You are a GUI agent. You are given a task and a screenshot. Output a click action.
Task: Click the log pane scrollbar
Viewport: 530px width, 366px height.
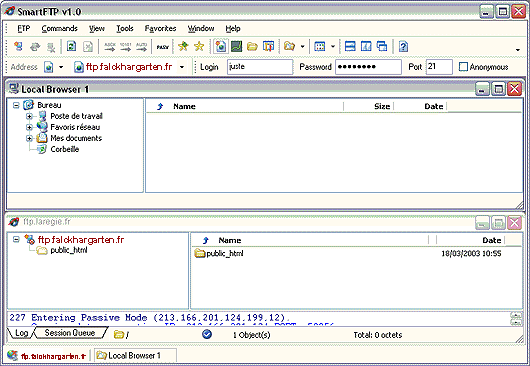click(x=516, y=319)
